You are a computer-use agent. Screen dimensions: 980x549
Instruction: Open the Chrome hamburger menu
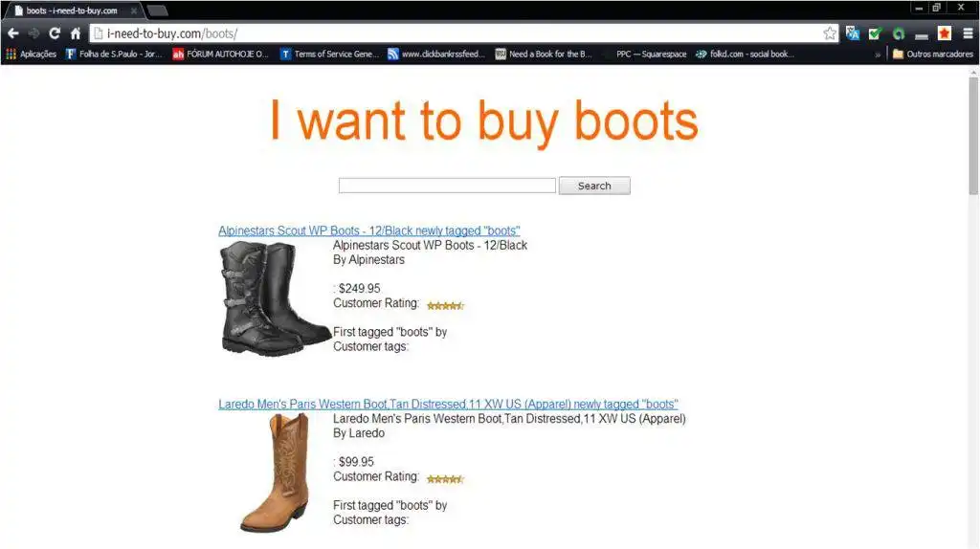click(968, 33)
